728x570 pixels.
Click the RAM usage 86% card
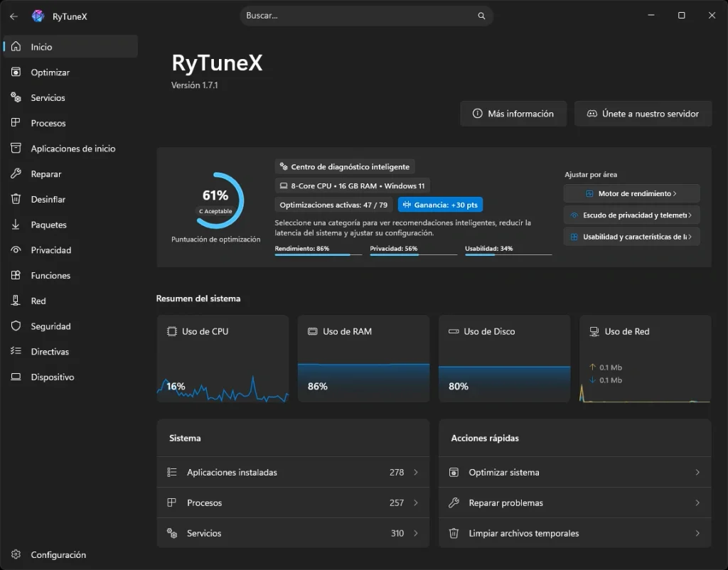tap(363, 358)
